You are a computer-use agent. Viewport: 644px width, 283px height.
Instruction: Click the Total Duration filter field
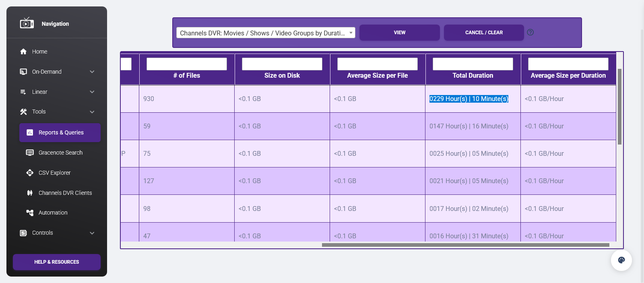[473, 64]
